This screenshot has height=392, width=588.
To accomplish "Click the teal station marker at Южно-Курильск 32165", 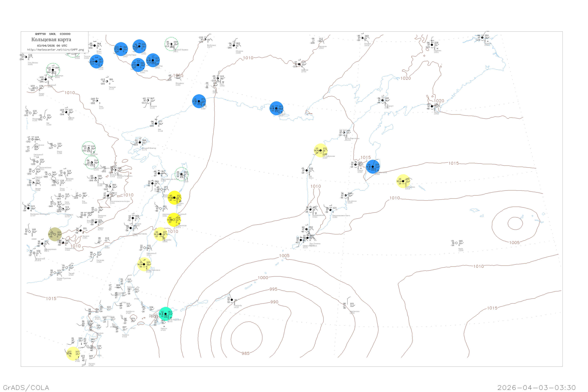I will [165, 314].
